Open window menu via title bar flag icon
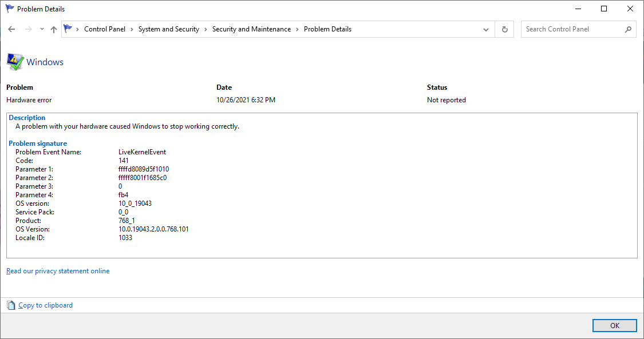644x339 pixels. coord(9,9)
